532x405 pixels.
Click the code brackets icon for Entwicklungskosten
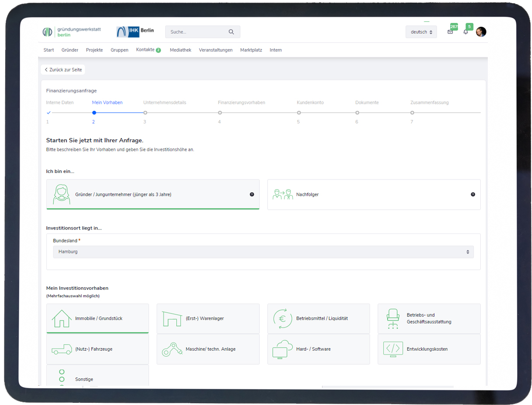click(393, 349)
